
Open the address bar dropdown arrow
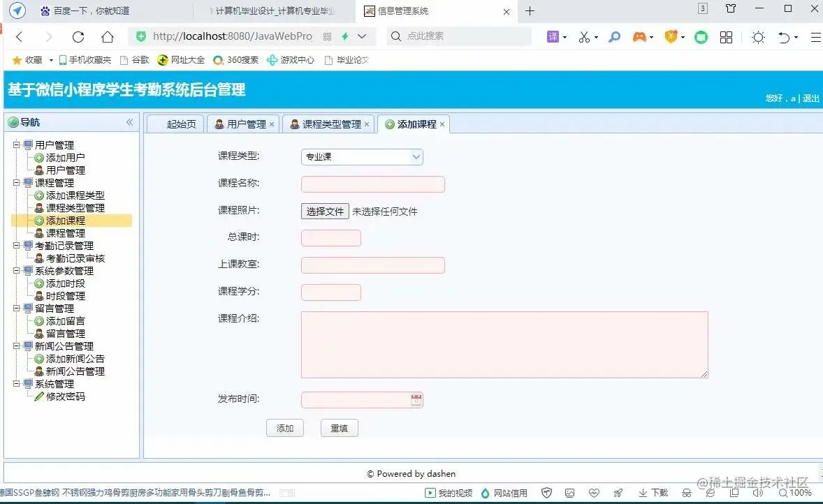(x=362, y=36)
